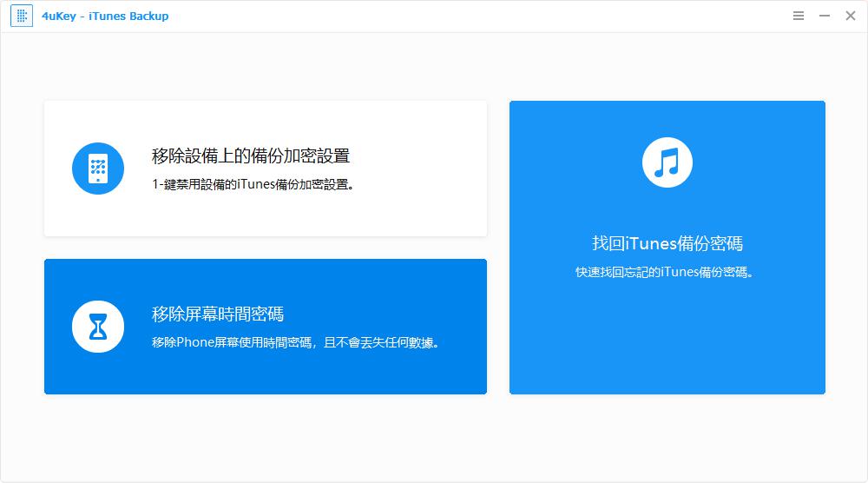
Task: Click text 移除iPhone屏幕使用時間密碼，且不會丟失任何數據
Action: pyautogui.click(x=296, y=343)
